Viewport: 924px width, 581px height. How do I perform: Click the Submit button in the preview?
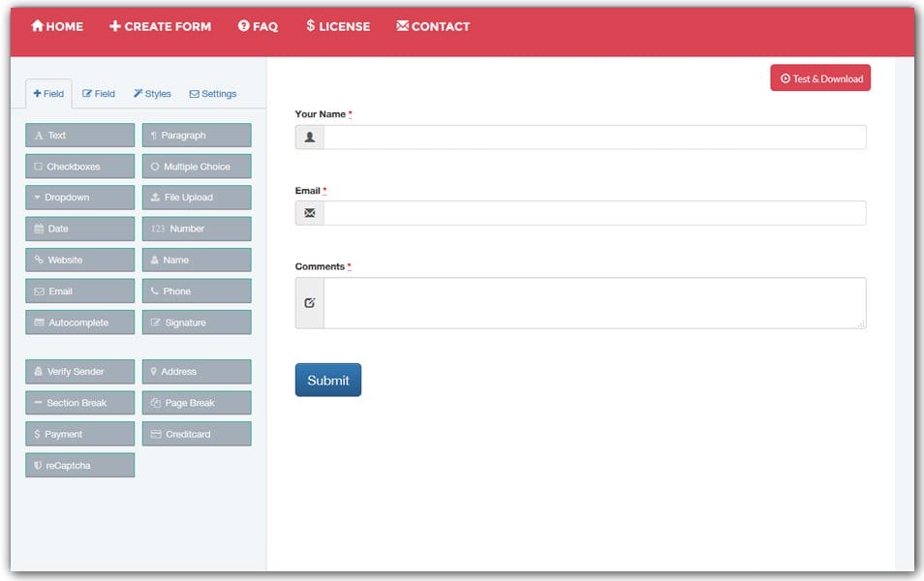pos(327,380)
